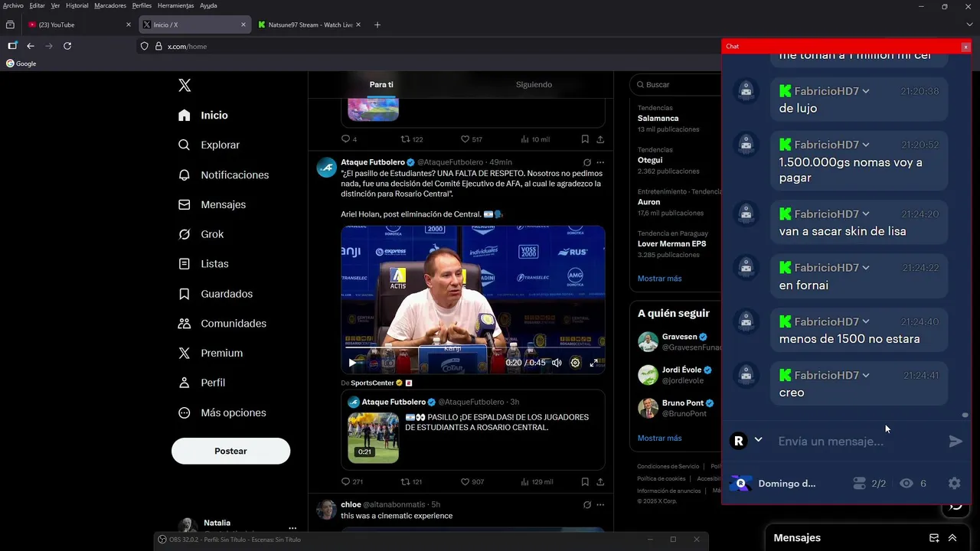Open Listas in the X sidebar
The height and width of the screenshot is (551, 980).
pos(203,263)
